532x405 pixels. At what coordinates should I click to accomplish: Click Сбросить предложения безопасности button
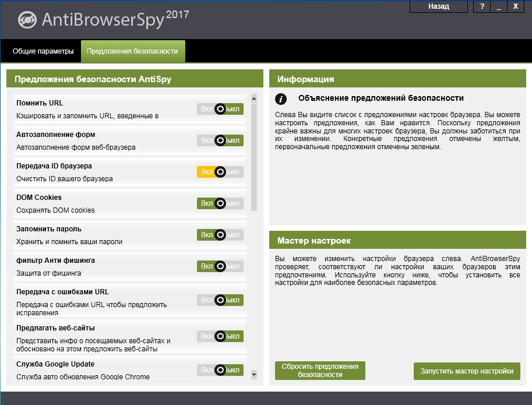coord(320,371)
